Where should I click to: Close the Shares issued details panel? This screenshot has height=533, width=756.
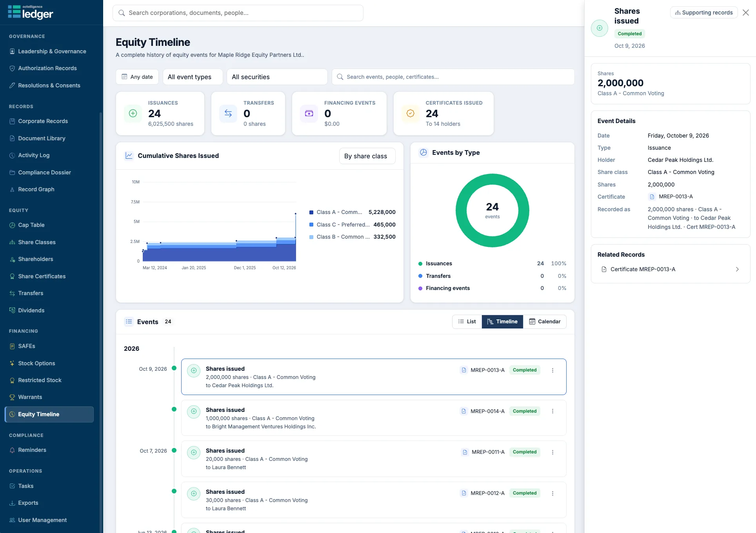746,13
